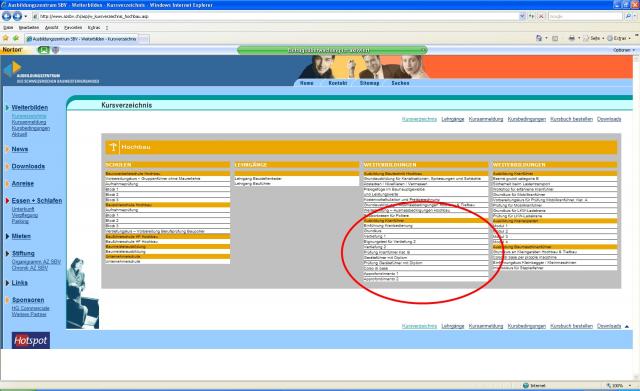Screen dimensions: 640x391
Task: Click the browser Forward arrow button
Action: click(x=17, y=16)
